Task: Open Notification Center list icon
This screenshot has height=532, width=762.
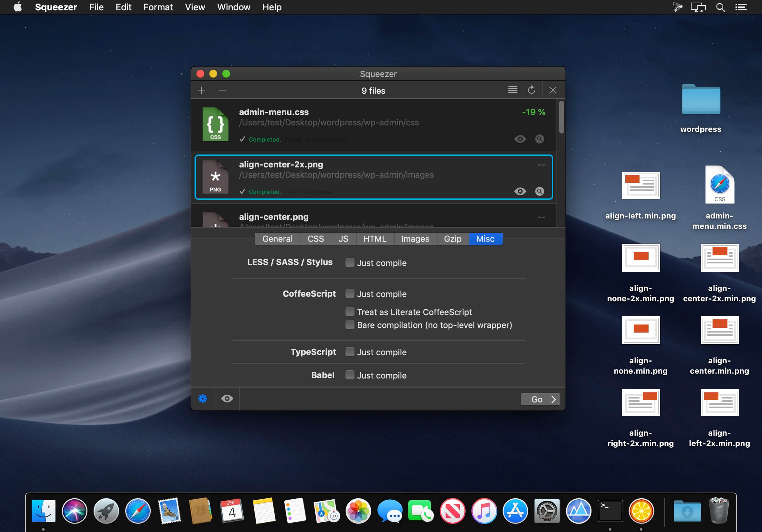Action: [x=741, y=7]
